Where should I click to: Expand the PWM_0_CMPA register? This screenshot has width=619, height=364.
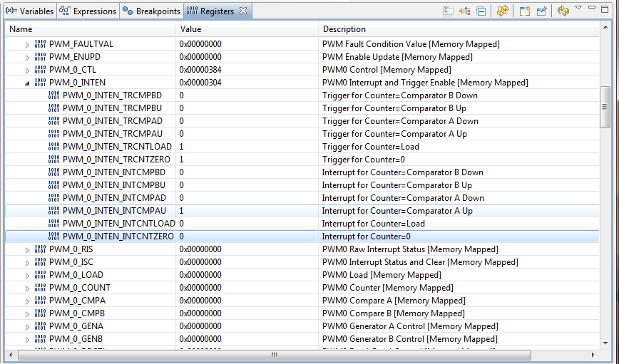coord(27,301)
